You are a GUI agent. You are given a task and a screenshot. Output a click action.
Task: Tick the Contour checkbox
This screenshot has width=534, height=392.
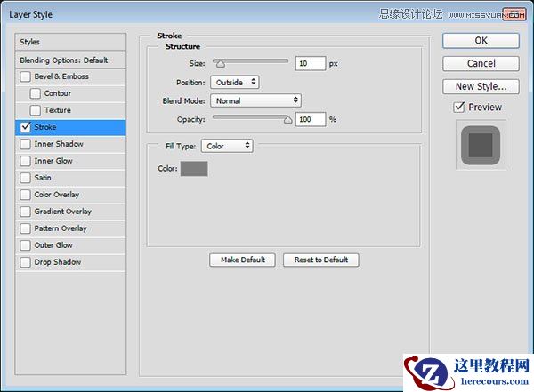pos(35,93)
